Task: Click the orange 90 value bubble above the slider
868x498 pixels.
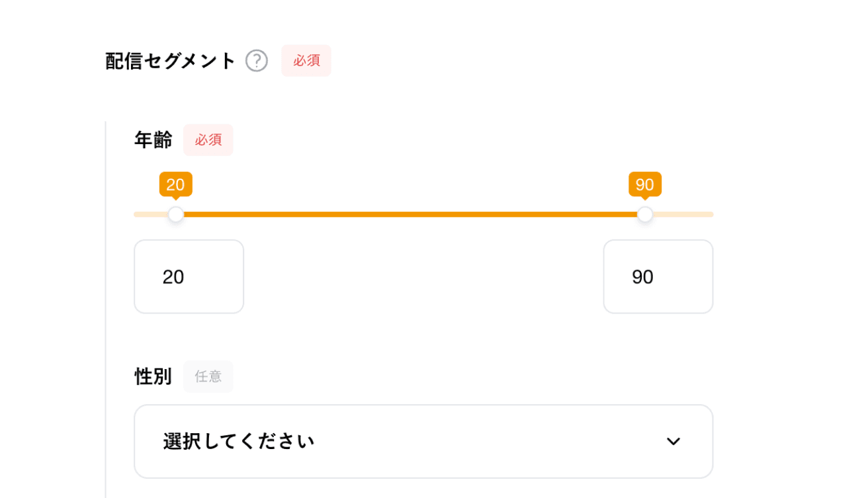Action: (644, 185)
